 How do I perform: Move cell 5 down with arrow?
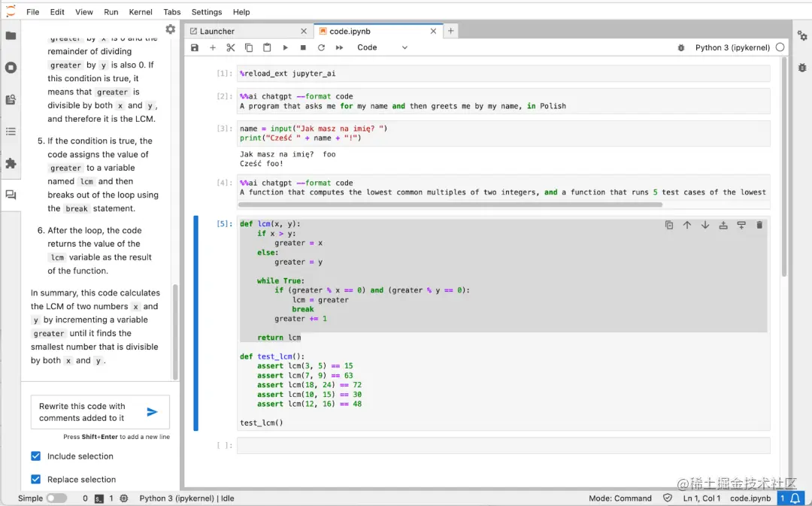coord(705,226)
